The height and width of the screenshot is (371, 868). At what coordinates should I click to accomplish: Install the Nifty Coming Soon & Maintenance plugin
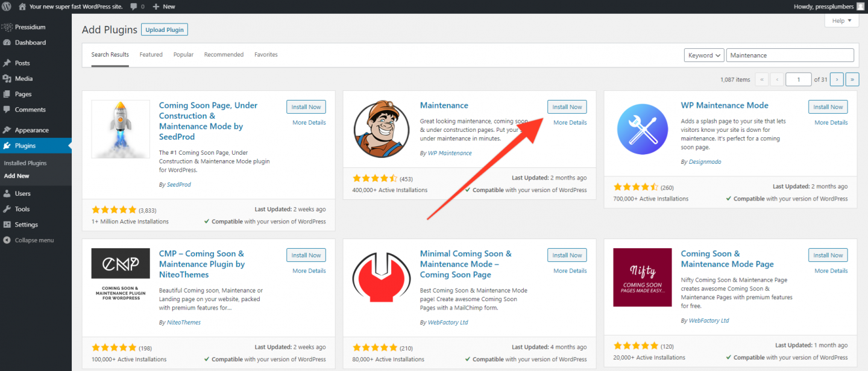point(828,255)
